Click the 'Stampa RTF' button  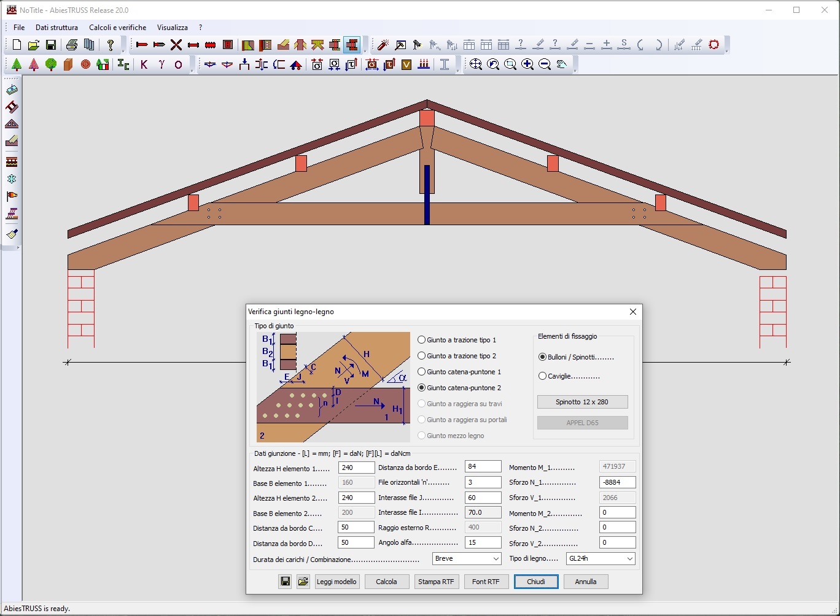click(x=436, y=582)
